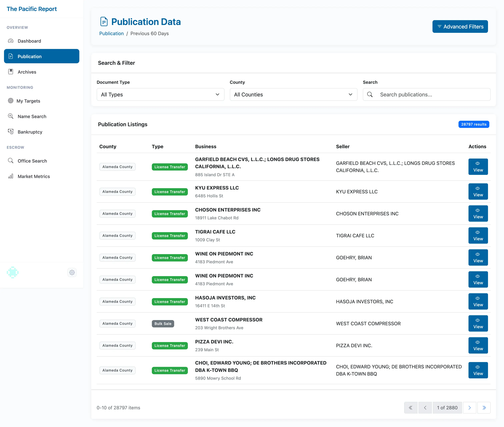Viewport: 504px width, 427px height.
Task: Click the Office Search magnifier icon
Action: (11, 161)
